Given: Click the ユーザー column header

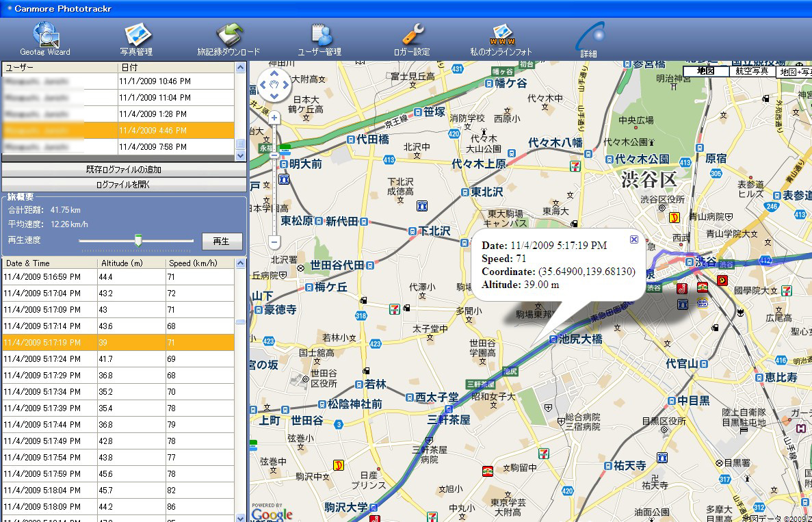Looking at the screenshot, I should [x=60, y=67].
